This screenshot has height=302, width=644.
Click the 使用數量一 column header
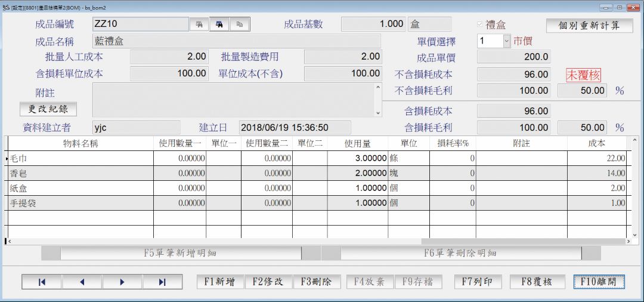[179, 143]
